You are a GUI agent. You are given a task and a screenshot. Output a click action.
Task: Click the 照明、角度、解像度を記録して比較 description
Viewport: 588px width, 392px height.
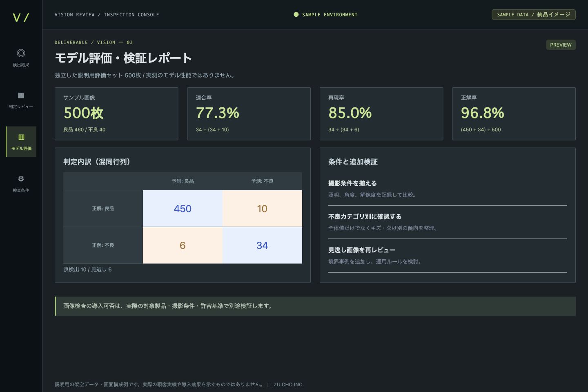[372, 195]
